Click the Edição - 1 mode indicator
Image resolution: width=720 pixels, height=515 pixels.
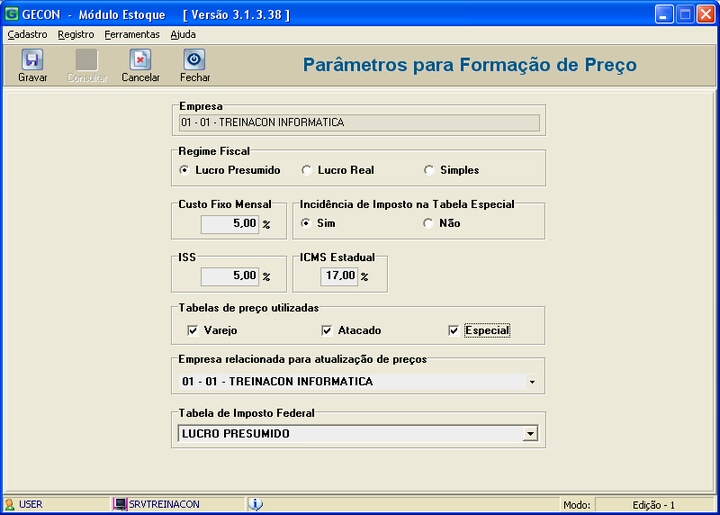(x=653, y=505)
